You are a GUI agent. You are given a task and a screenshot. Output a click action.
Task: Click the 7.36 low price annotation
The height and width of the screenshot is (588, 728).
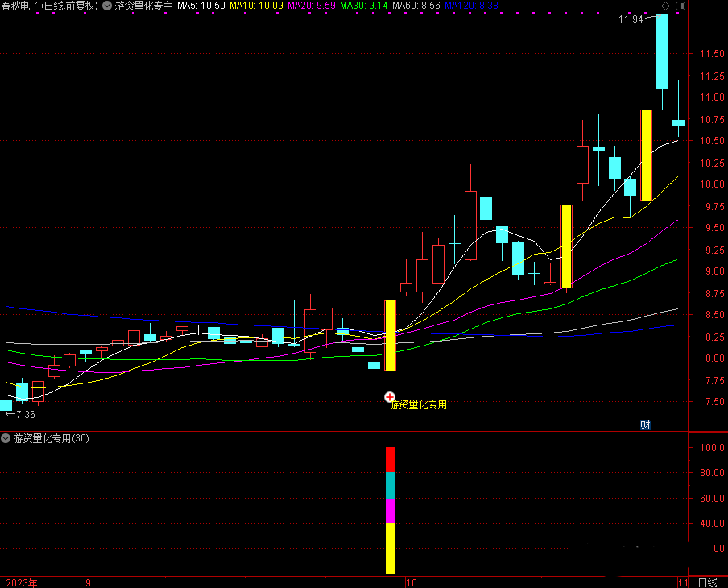click(x=24, y=414)
